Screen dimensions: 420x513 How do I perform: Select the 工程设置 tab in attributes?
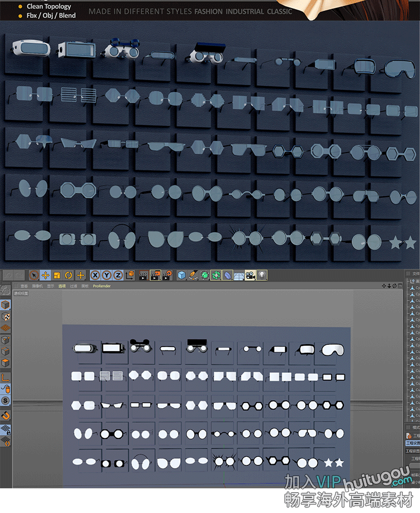[413, 443]
